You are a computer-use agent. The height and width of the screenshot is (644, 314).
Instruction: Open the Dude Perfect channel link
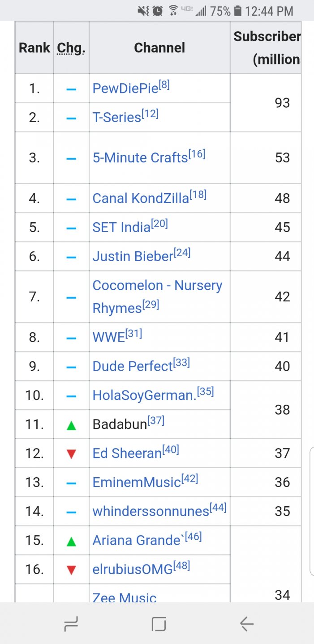[132, 366]
